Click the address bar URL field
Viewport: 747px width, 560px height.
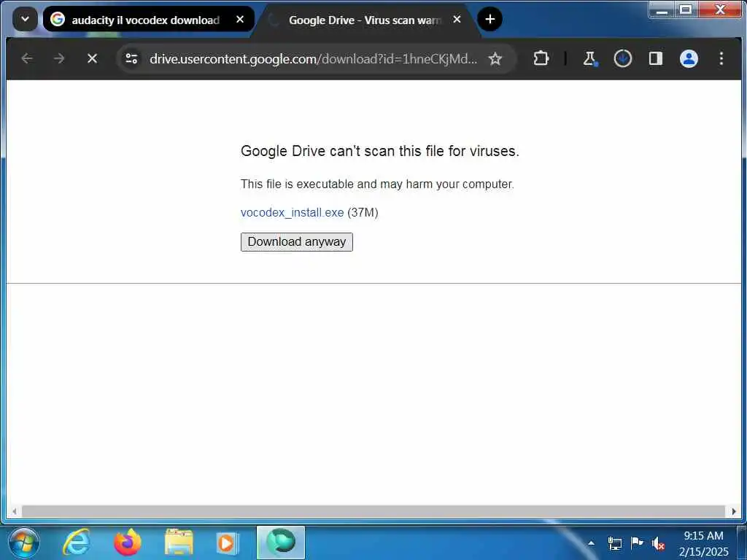[313, 58]
